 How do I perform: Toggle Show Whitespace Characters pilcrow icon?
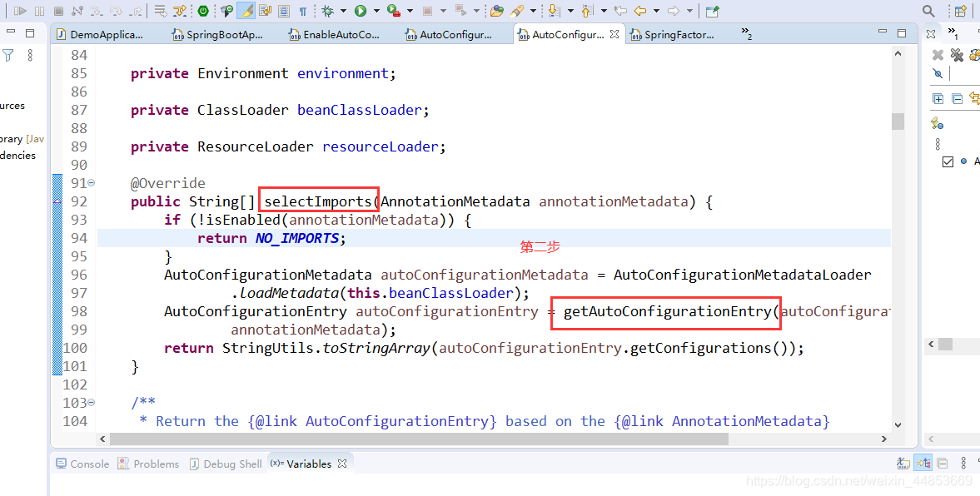coord(303,11)
